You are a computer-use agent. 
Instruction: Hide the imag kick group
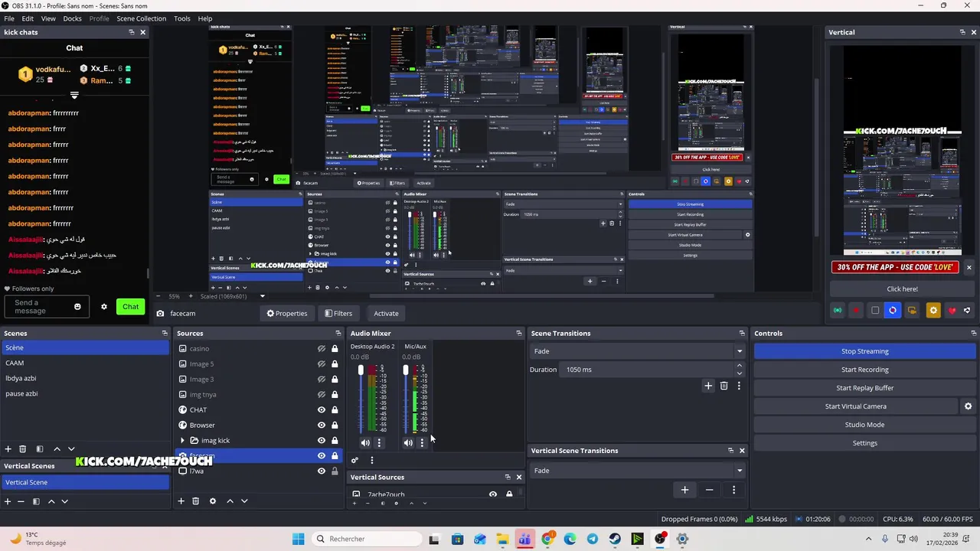(x=322, y=440)
